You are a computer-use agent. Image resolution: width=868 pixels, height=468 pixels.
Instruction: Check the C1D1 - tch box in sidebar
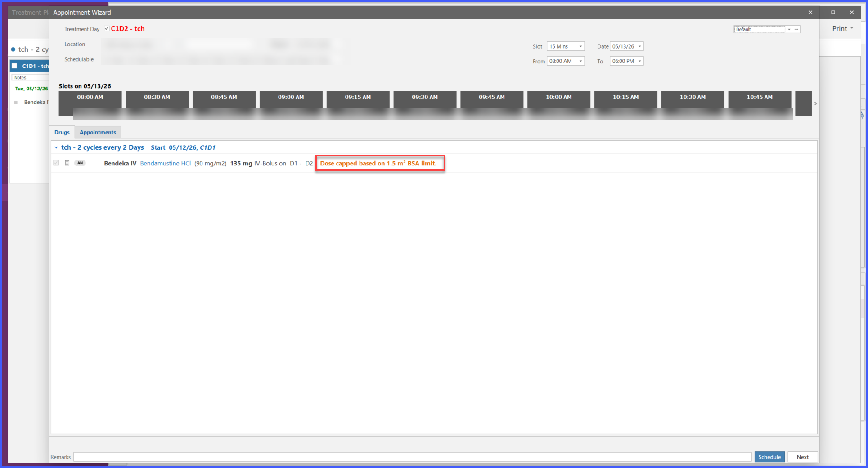(14, 66)
